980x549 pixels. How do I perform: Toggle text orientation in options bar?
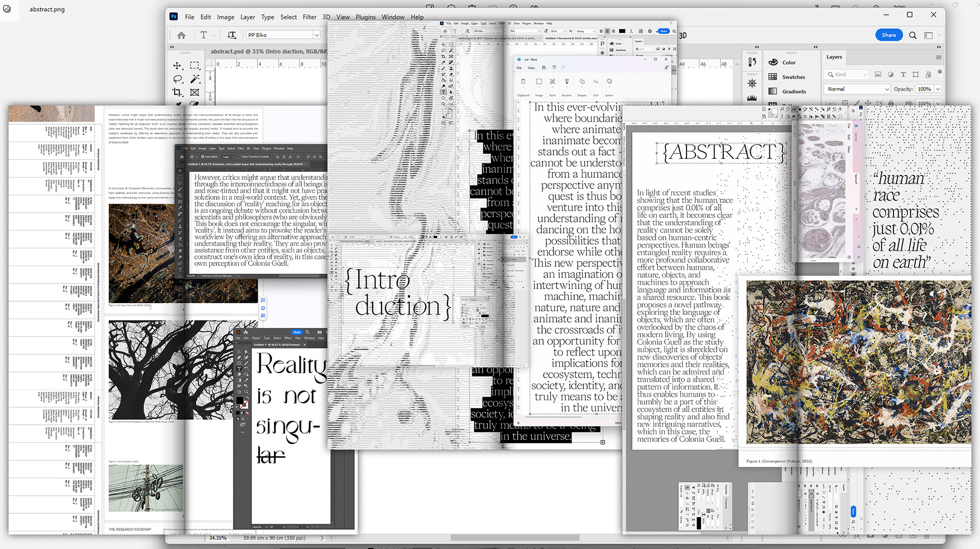231,35
